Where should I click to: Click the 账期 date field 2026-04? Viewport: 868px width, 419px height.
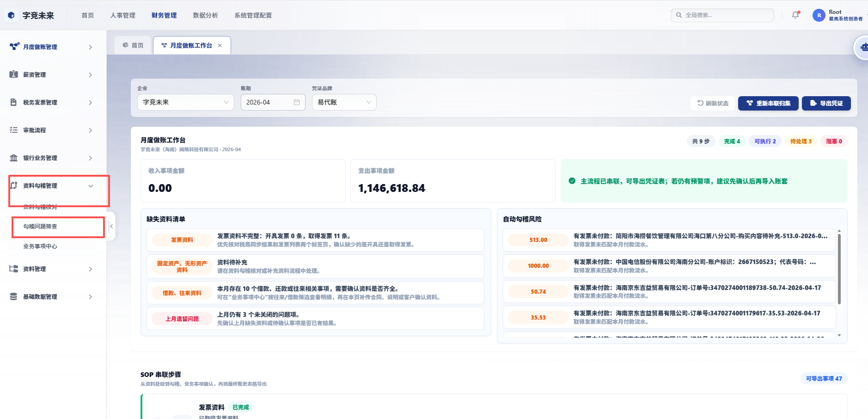(273, 102)
